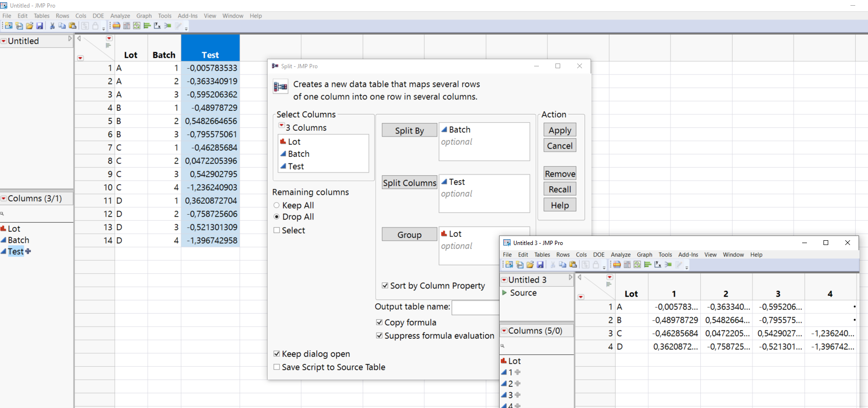Open the Analyze menu in main window
868x408 pixels.
120,16
